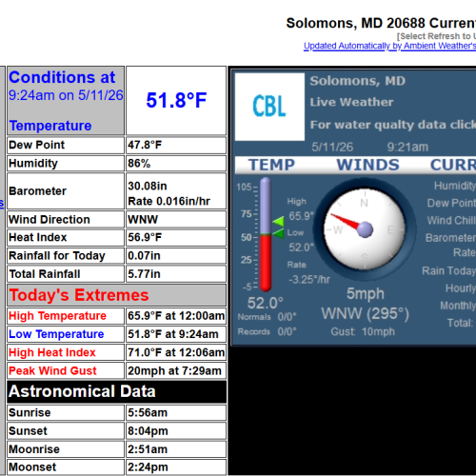The image size is (476, 476).
Task: Click the Rate 0.016in/hr text
Action: pyautogui.click(x=169, y=201)
